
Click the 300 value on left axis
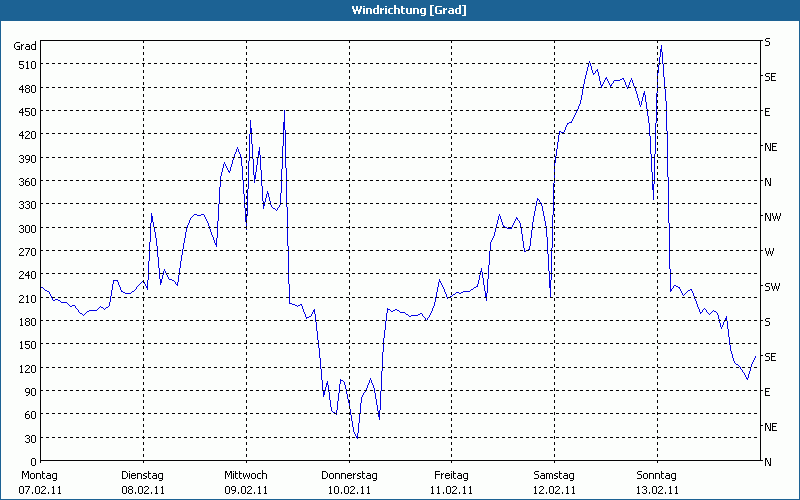pos(28,229)
